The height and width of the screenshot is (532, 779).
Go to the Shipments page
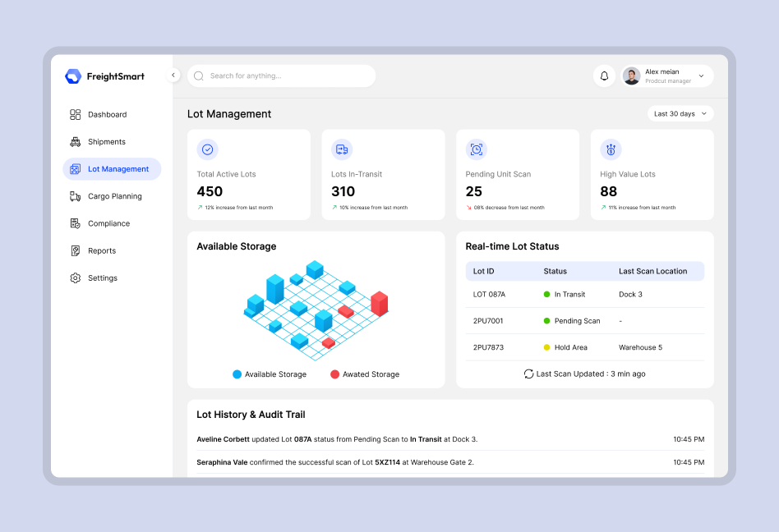[x=106, y=142]
